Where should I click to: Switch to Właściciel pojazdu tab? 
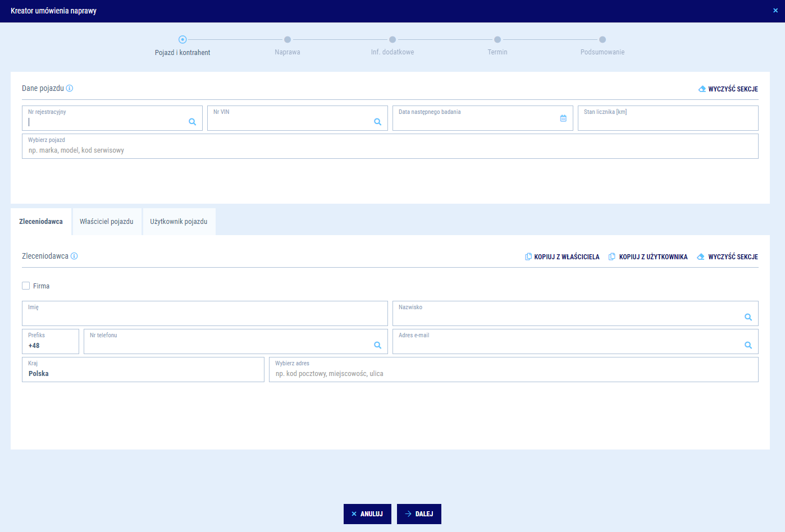107,222
